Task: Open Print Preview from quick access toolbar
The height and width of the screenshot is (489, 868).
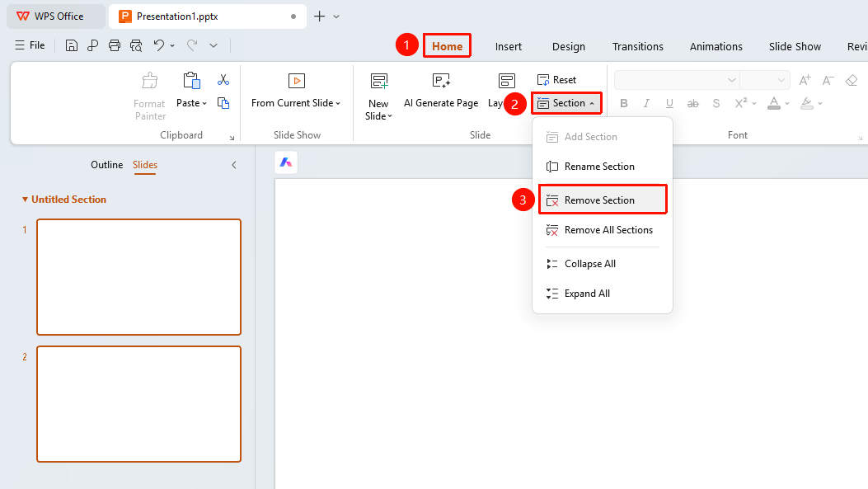Action: tap(136, 45)
